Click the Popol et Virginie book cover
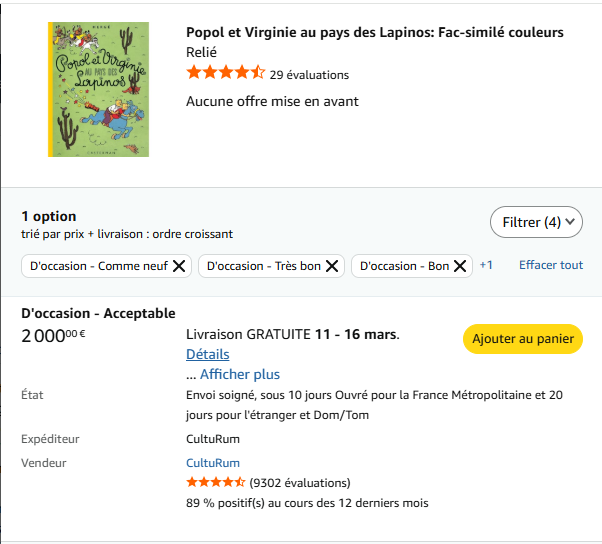 coord(98,89)
